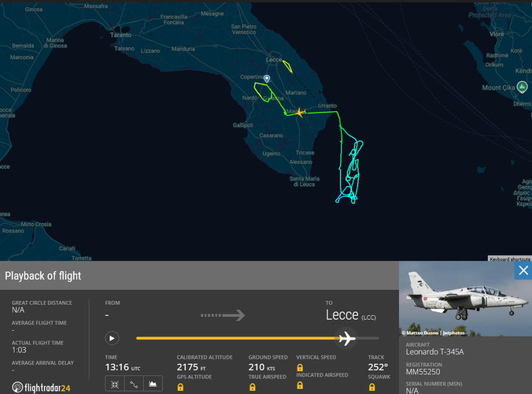This screenshot has width=532, height=394.
Task: Click the Mount Çika green mountain marker
Action: [522, 87]
